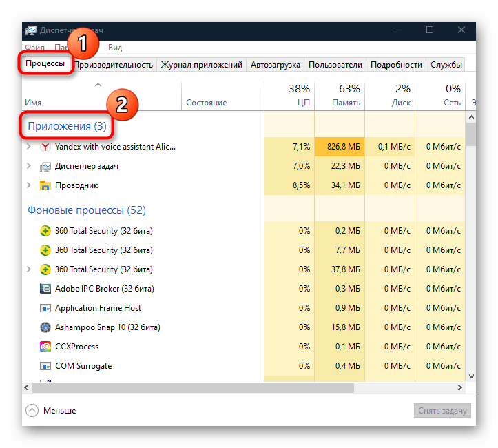Select the COM Surrogate process icon
Screen dimensions: 498x448
(45, 366)
